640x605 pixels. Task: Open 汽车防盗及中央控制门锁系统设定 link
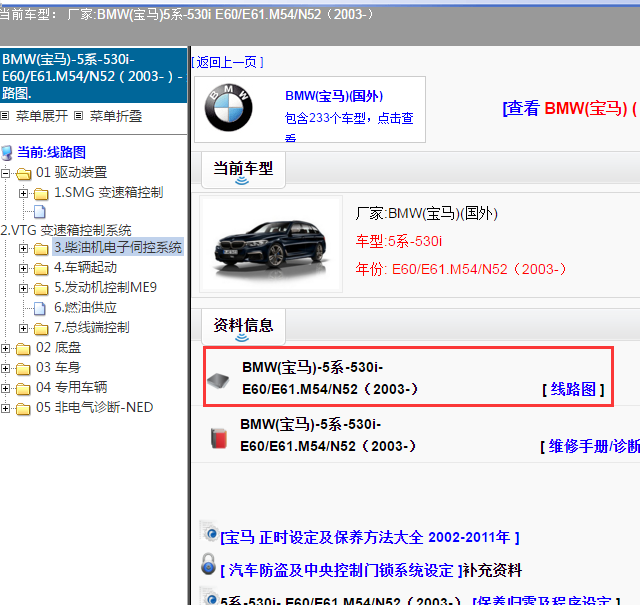coord(342,570)
